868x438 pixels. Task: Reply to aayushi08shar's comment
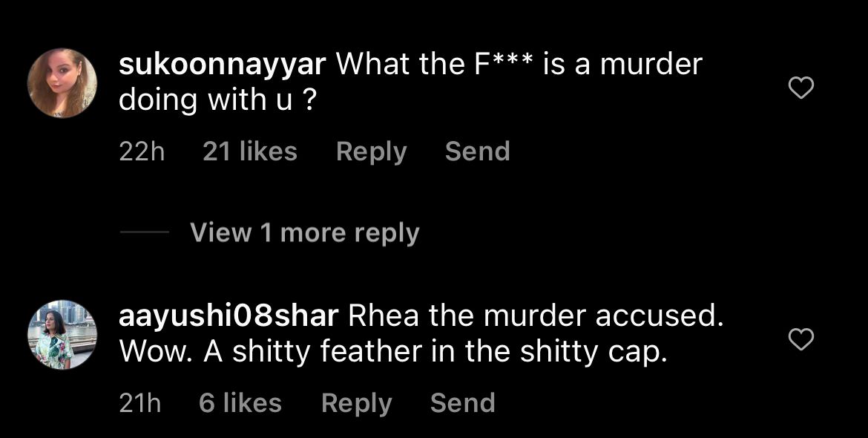click(x=356, y=403)
